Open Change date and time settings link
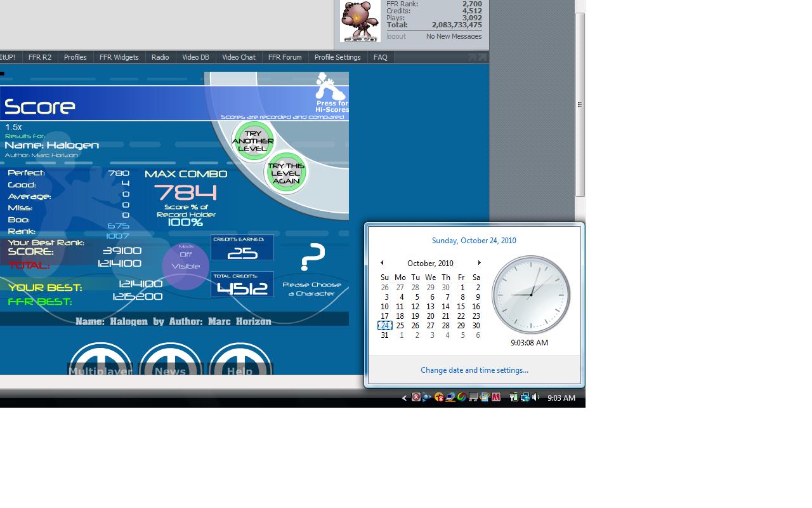Image resolution: width=812 pixels, height=508 pixels. pos(475,370)
